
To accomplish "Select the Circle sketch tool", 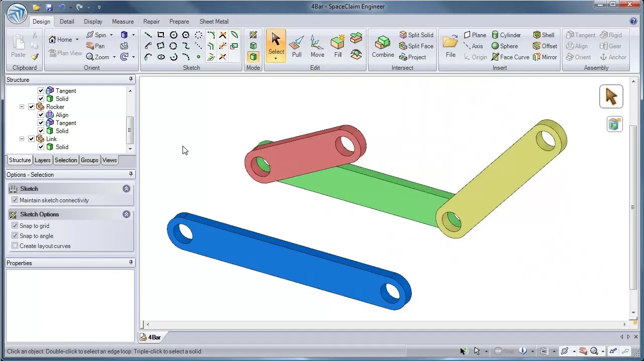I will tap(173, 35).
